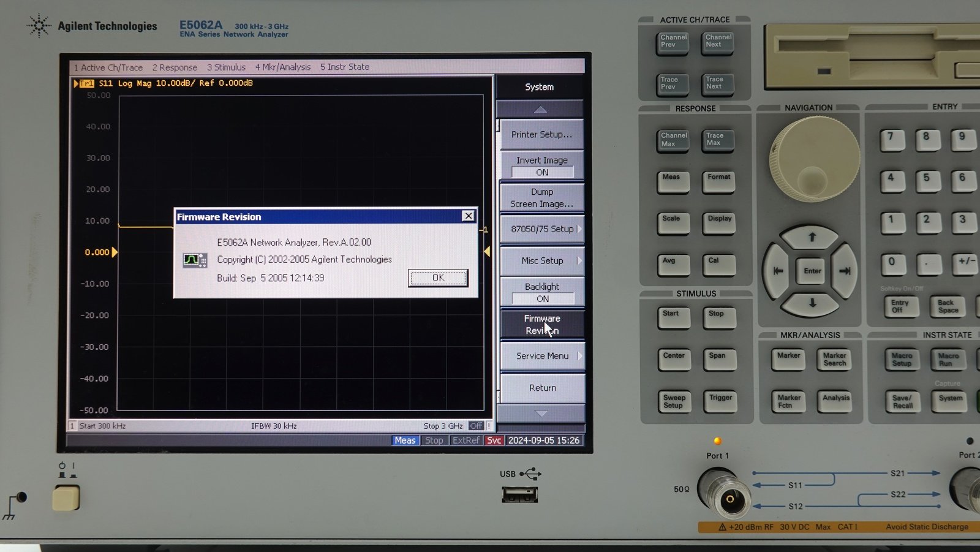Push the Trace Prev hardkey

(673, 84)
